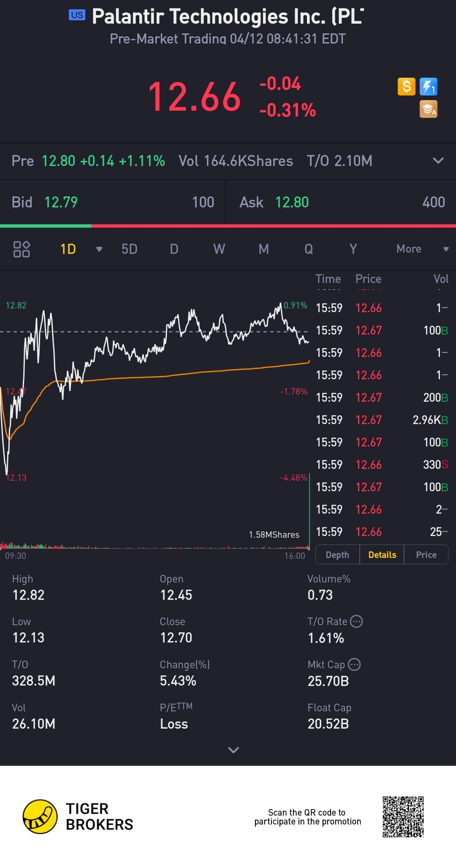Screen dimensions: 456x868
Task: Tap the Bid 12.79 quote
Action: 113,202
